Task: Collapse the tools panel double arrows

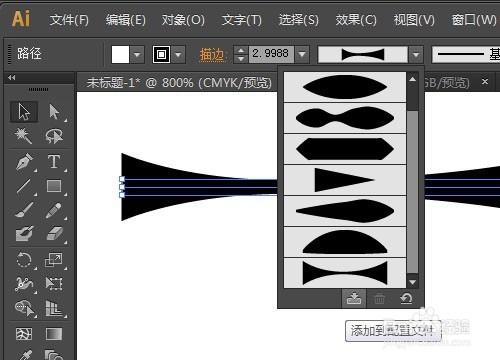Action: [12, 78]
